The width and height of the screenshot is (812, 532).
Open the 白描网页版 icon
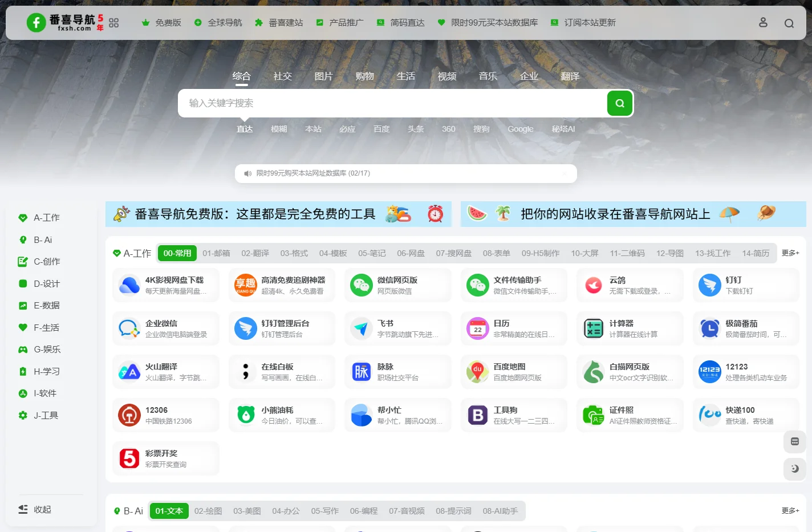click(x=594, y=372)
